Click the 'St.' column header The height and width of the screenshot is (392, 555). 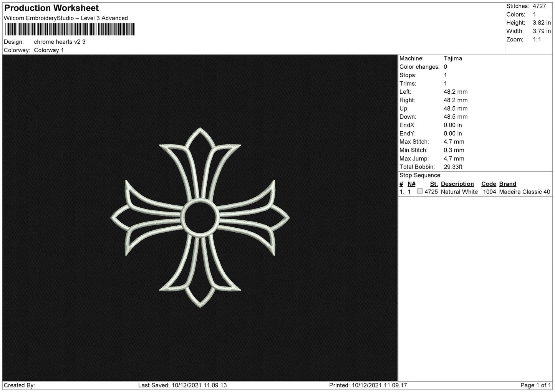pyautogui.click(x=434, y=184)
